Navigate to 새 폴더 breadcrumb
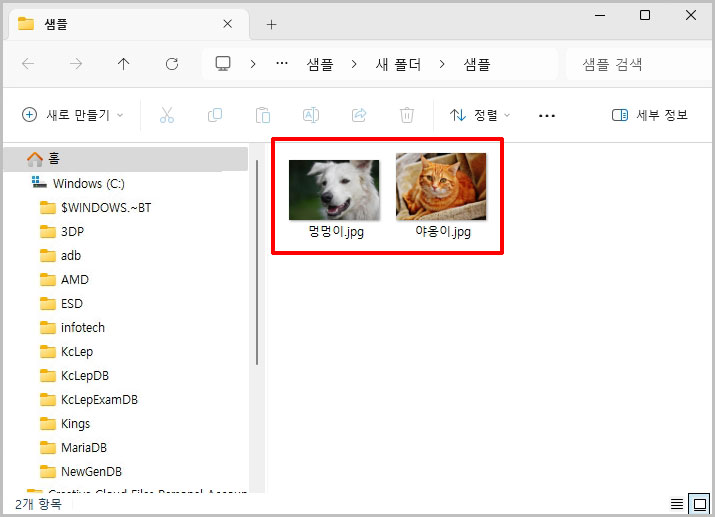Screen dimensions: 715x517 pos(398,64)
